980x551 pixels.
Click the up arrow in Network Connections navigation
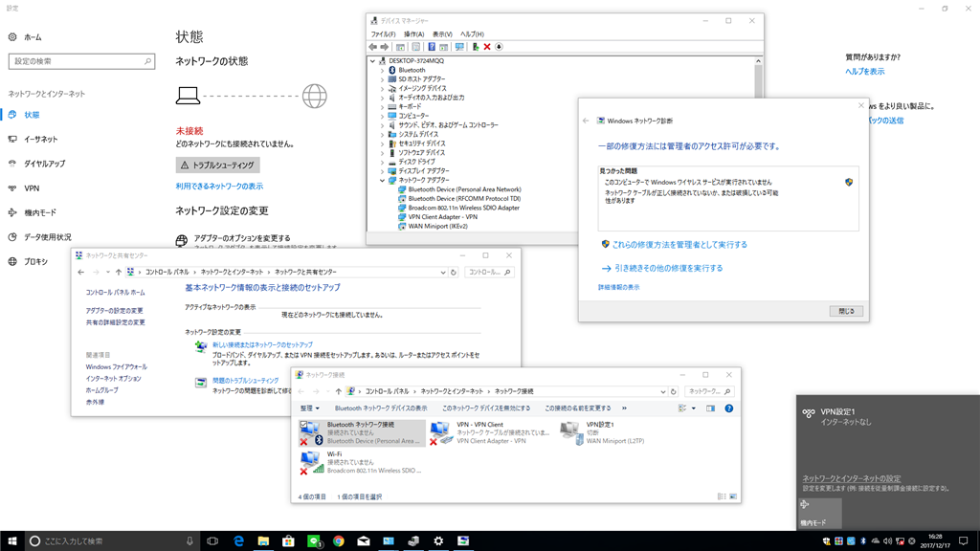338,391
